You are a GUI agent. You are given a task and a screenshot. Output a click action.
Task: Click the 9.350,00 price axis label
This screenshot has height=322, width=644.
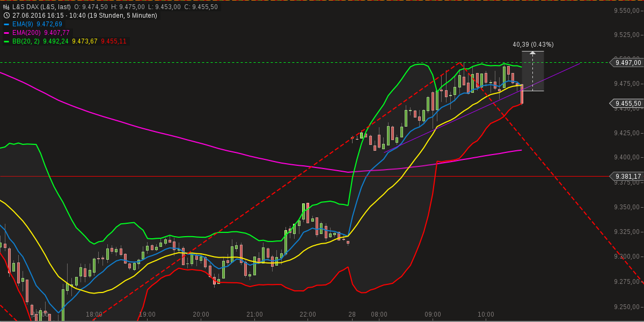628,207
